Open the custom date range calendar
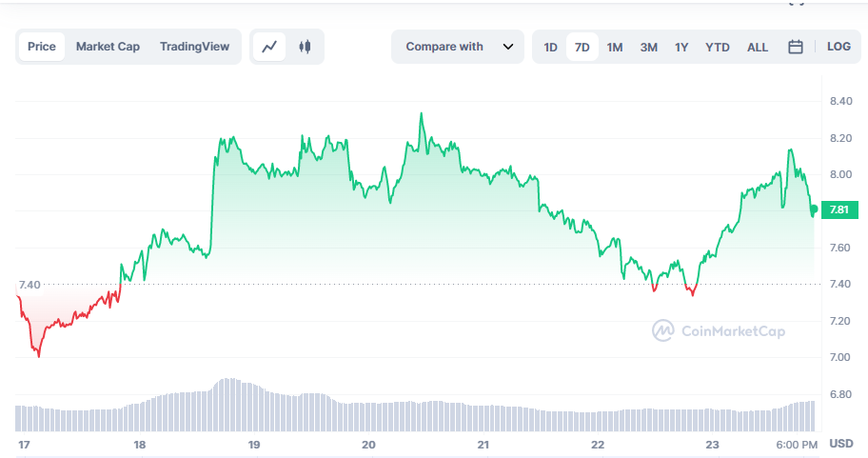 796,47
